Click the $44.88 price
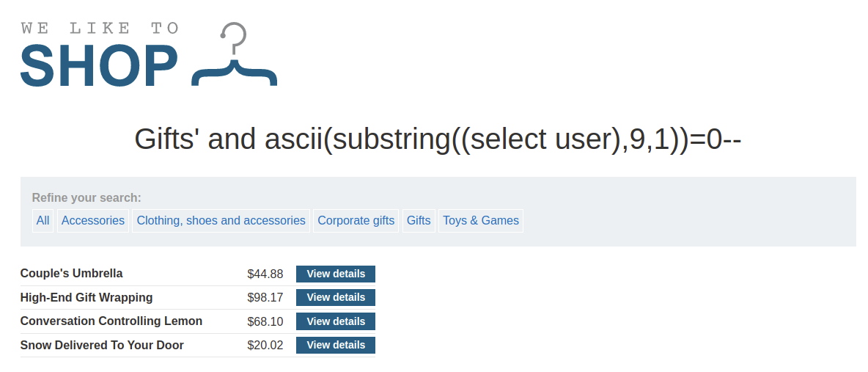The image size is (868, 372). tap(265, 274)
